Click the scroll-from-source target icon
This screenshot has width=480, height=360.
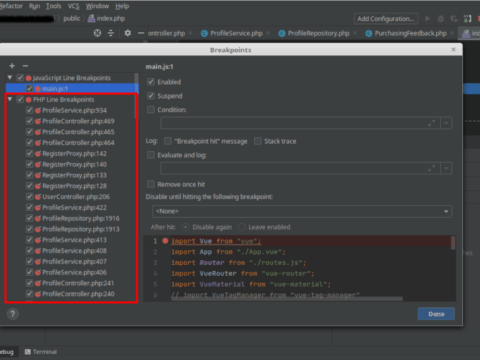click(x=97, y=33)
